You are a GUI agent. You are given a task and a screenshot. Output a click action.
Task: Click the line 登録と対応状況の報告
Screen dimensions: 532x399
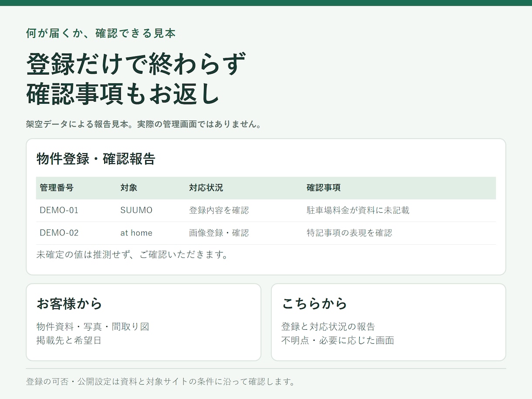tap(328, 327)
